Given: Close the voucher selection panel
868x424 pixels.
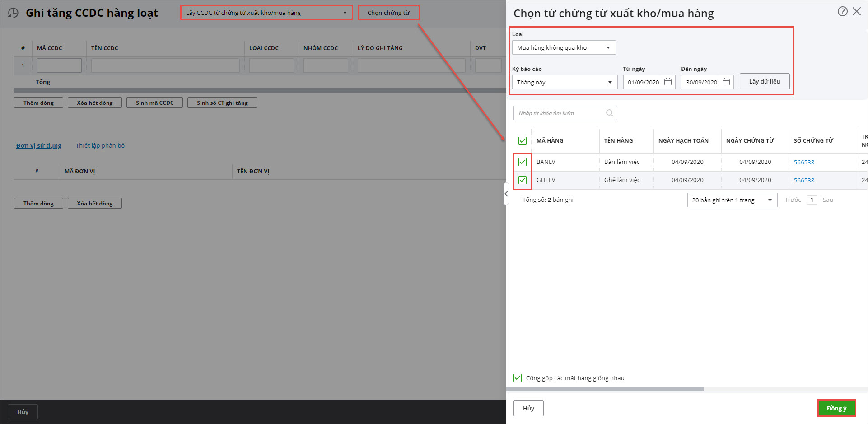Looking at the screenshot, I should [x=857, y=12].
